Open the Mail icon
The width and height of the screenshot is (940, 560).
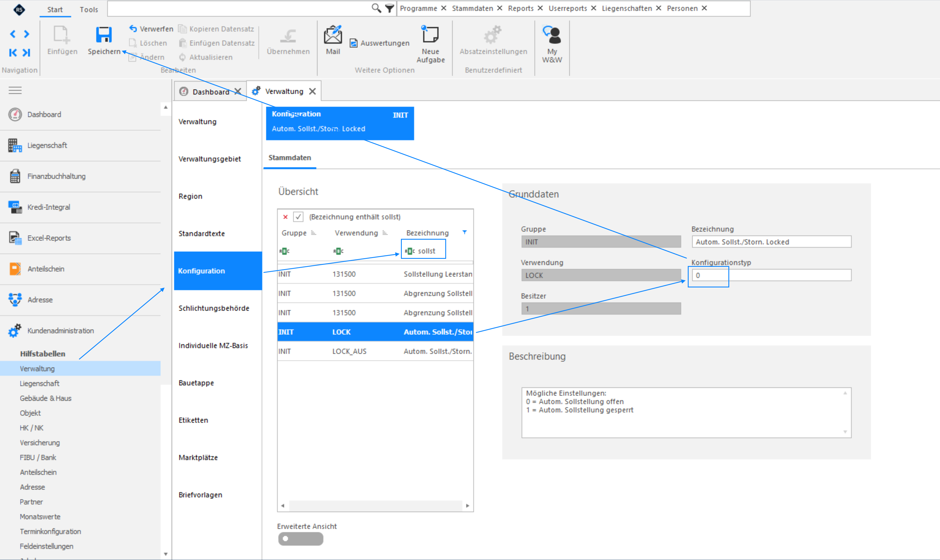coord(333,35)
